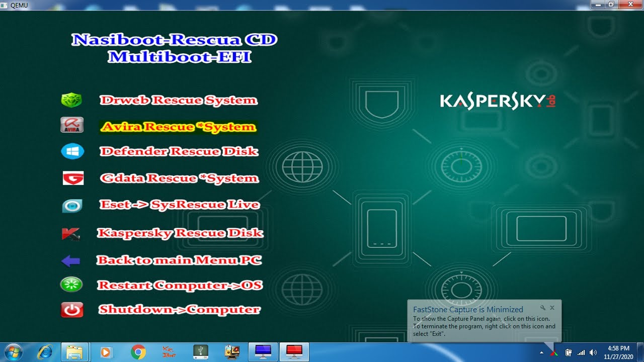Go Back to main Menu PC
Viewport: 644px width, 362px height.
click(179, 260)
